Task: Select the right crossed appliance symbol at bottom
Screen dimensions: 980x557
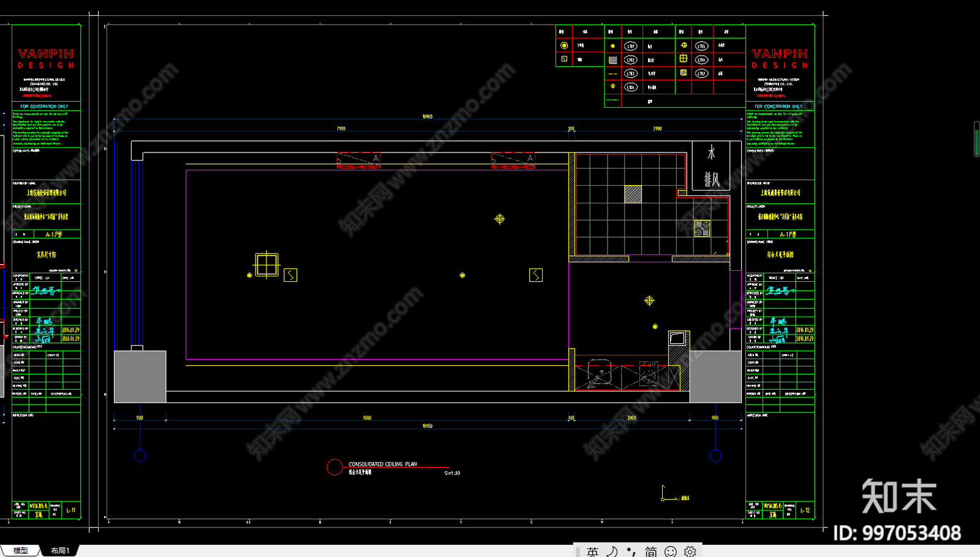Action: 649,373
